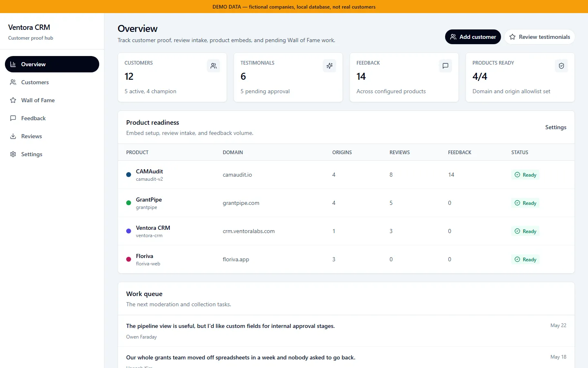
Task: Go to Customers in the sidebar
Action: [52, 82]
